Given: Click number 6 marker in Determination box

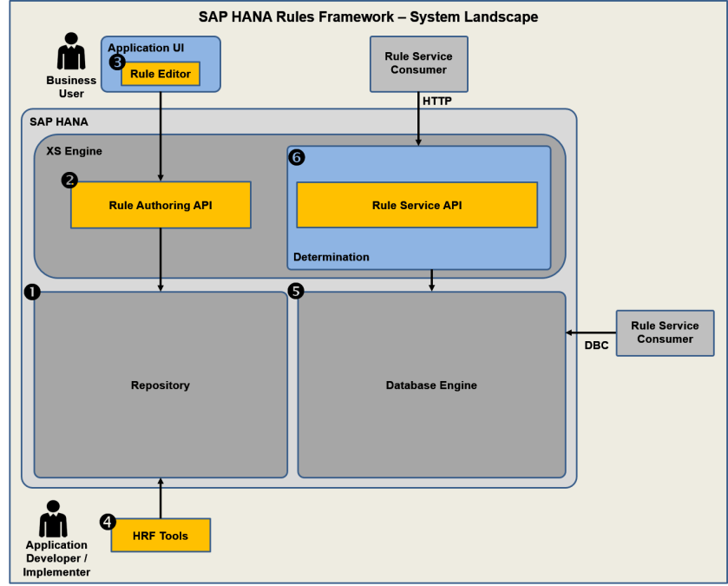Looking at the screenshot, I should (297, 157).
